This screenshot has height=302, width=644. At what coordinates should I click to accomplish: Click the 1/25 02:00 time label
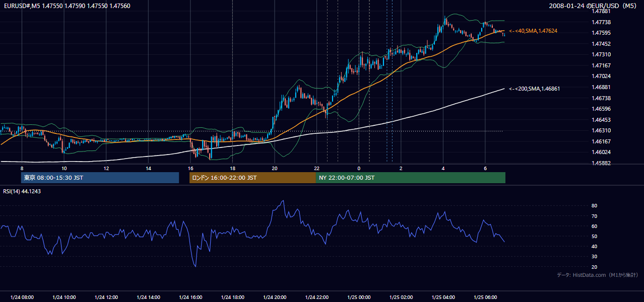tap(401, 297)
